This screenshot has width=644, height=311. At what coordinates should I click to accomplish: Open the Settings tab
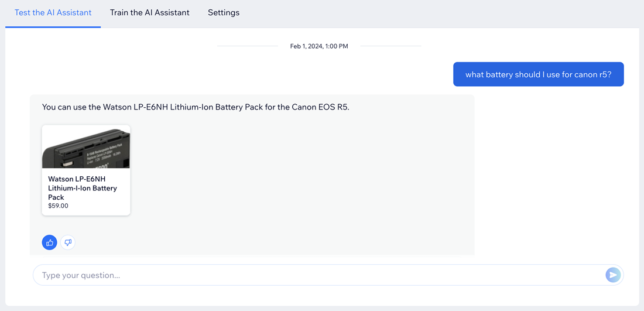[224, 13]
